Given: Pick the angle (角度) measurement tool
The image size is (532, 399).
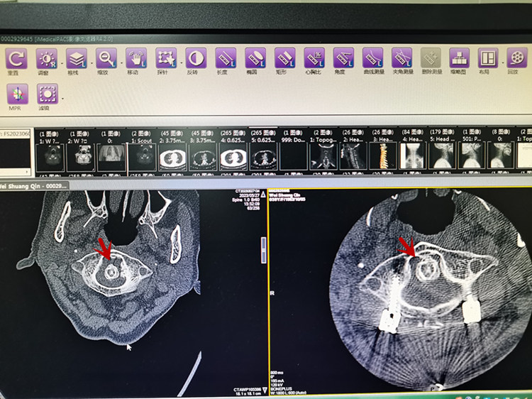Looking at the screenshot, I should (x=343, y=58).
